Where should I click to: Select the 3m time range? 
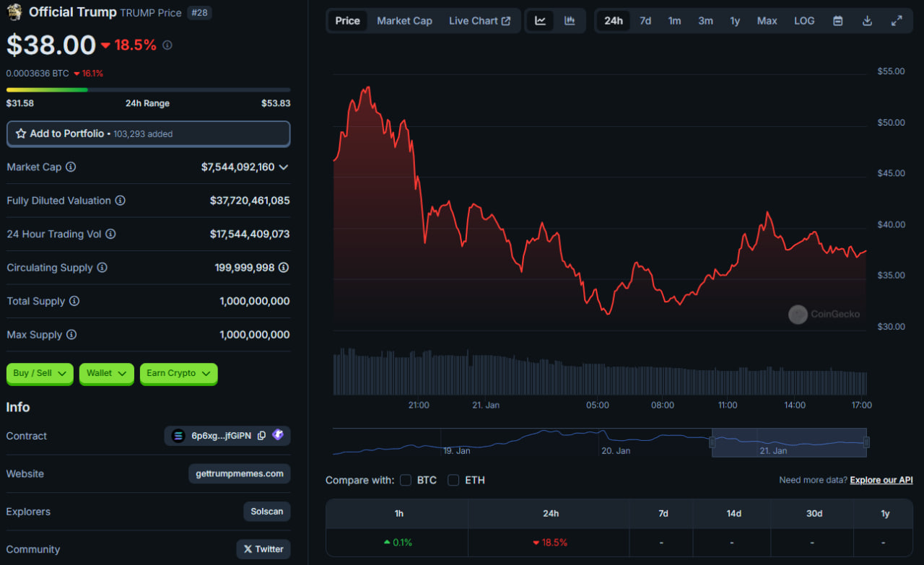(x=705, y=21)
